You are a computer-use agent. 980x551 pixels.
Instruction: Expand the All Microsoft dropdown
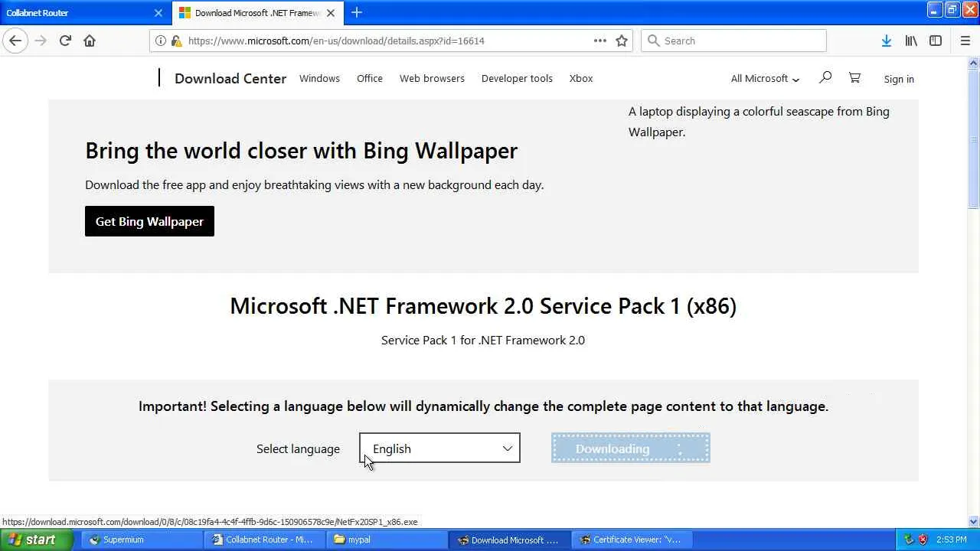coord(765,78)
